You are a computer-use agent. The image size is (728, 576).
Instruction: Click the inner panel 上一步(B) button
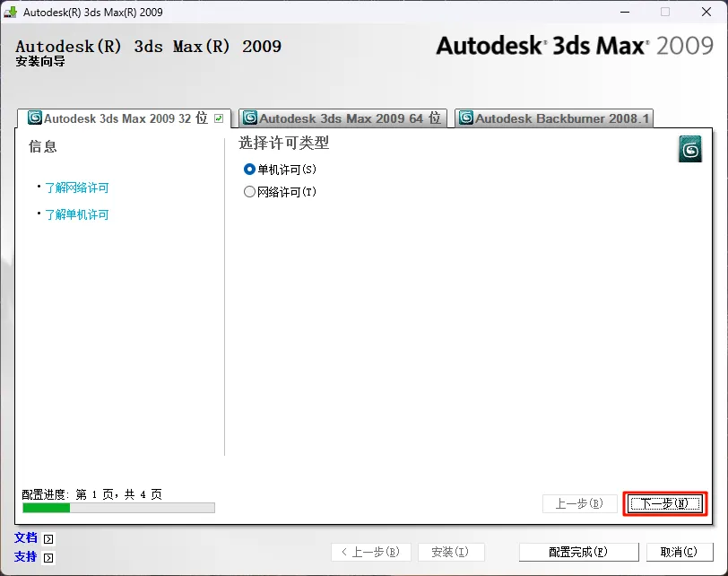pos(579,503)
